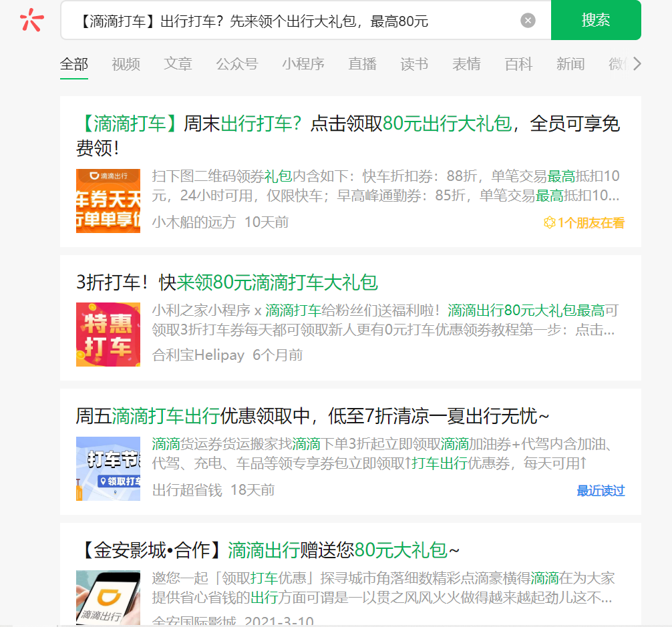The image size is (672, 627).
Task: Select the 读书 tab
Action: pos(414,64)
